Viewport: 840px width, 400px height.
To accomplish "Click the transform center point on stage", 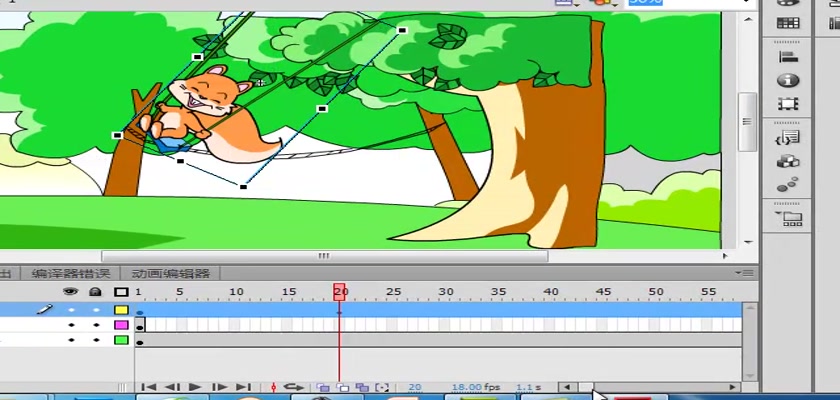I will (x=260, y=82).
